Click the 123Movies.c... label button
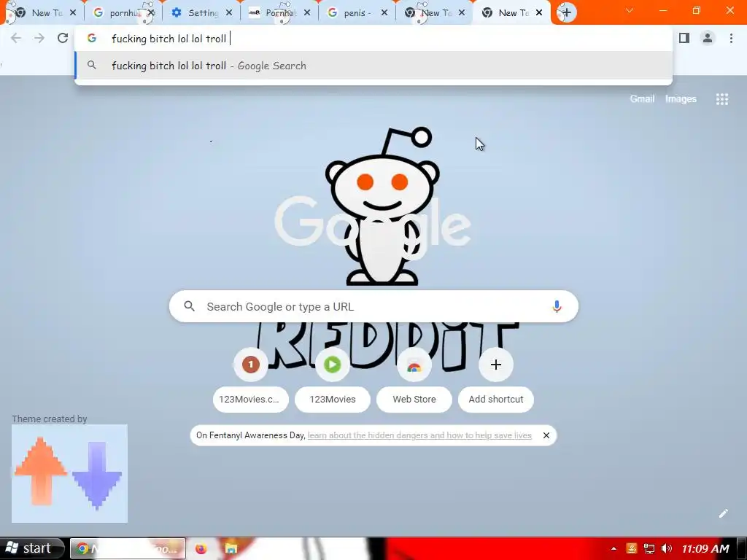The width and height of the screenshot is (747, 560). coord(251,399)
